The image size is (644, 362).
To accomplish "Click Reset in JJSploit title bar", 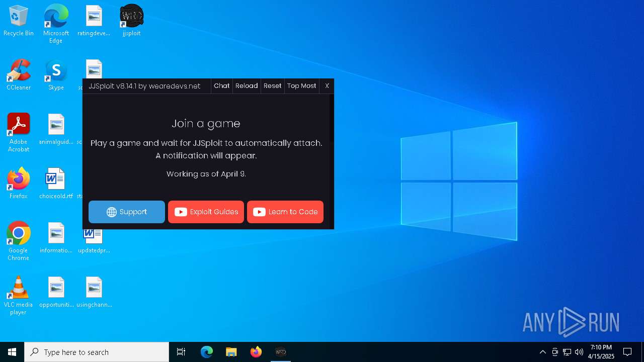I will (x=273, y=86).
